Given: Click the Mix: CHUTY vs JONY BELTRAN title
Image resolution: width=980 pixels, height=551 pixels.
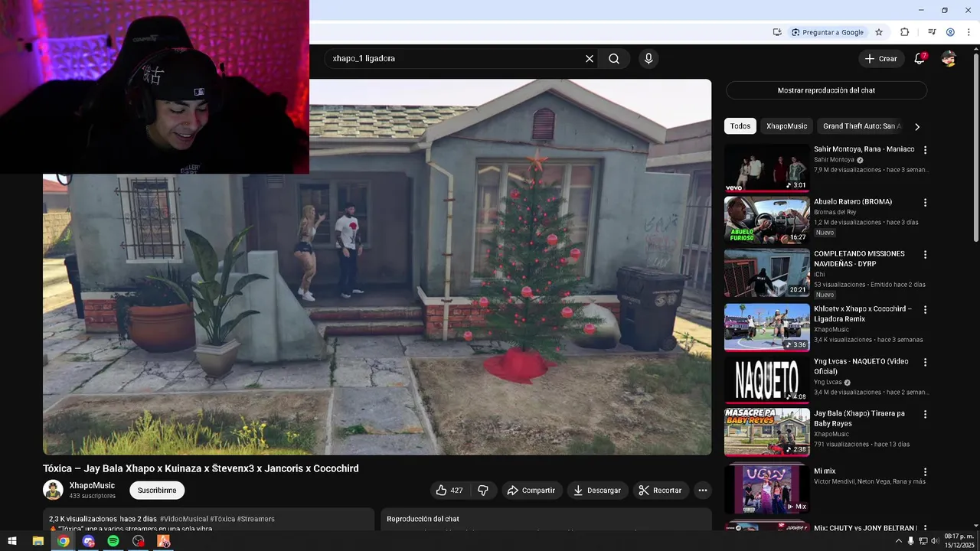Looking at the screenshot, I should click(865, 528).
